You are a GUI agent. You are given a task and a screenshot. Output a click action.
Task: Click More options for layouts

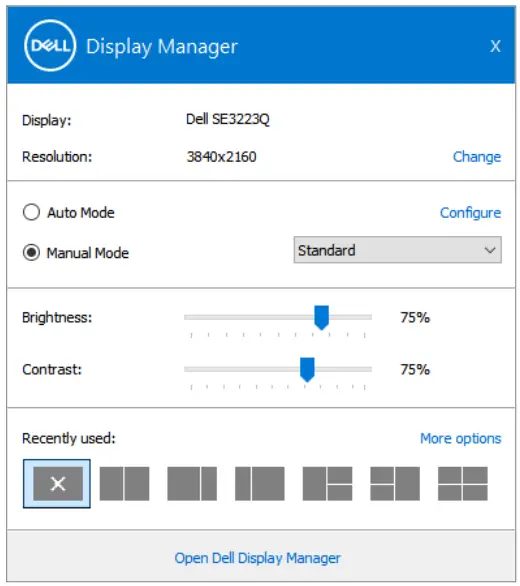click(x=461, y=438)
